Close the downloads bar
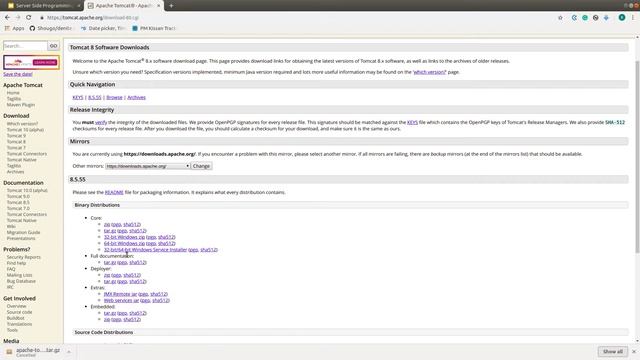 pyautogui.click(x=634, y=351)
